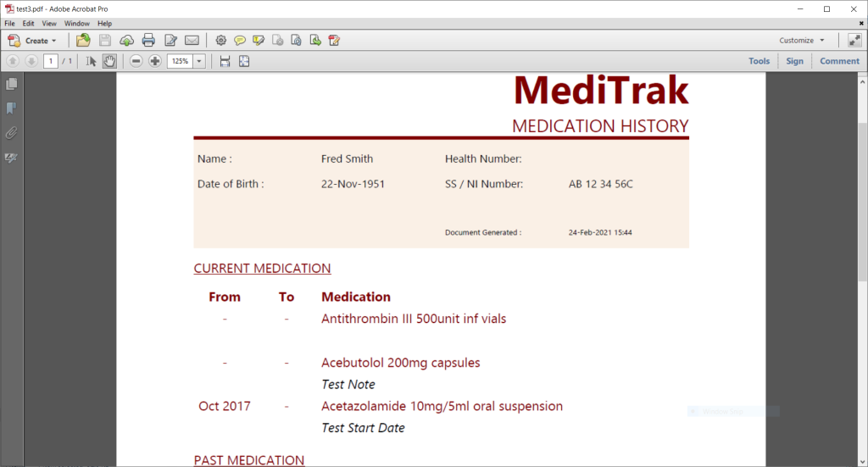
Task: Click the page number input field
Action: [x=50, y=61]
